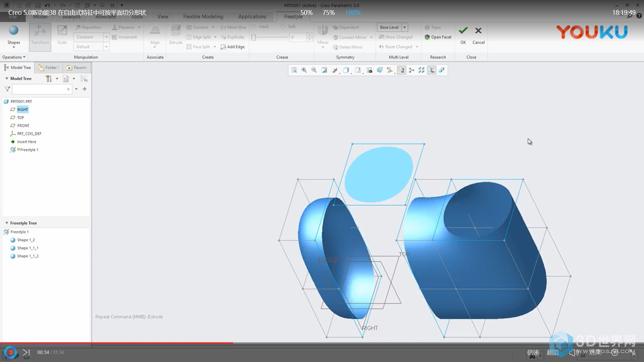Click the tree columns display icon
644x362 pixels.
click(66, 79)
